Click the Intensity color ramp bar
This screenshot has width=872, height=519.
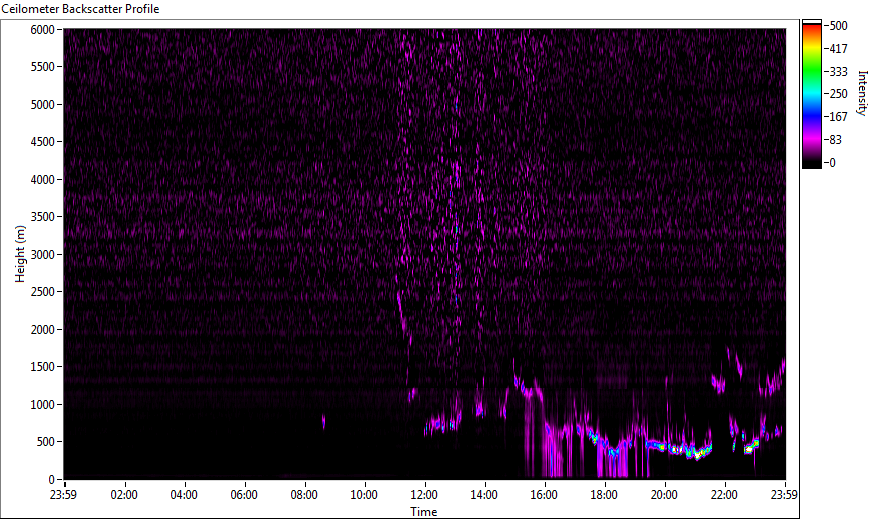pyautogui.click(x=812, y=93)
